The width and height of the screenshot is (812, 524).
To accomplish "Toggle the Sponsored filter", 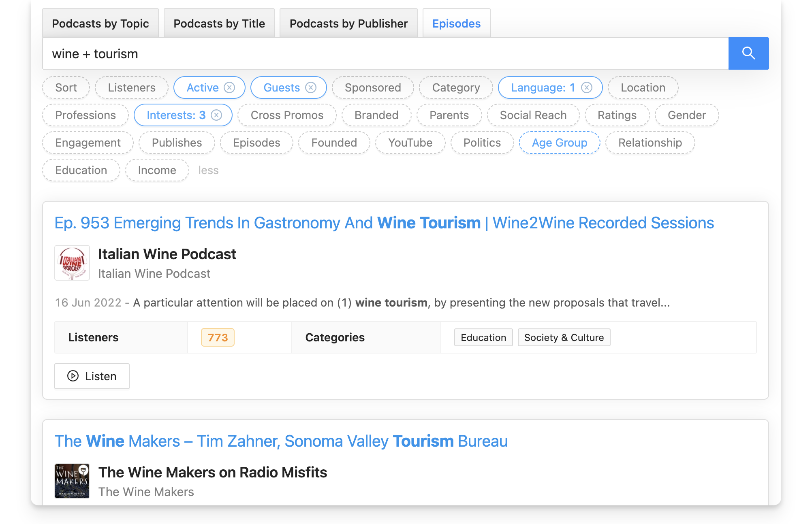I will pyautogui.click(x=372, y=87).
